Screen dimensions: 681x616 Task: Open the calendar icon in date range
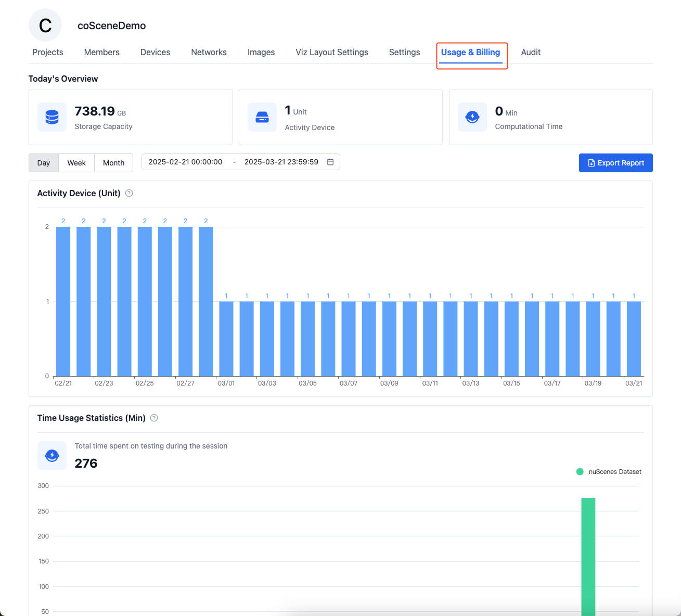pos(330,162)
